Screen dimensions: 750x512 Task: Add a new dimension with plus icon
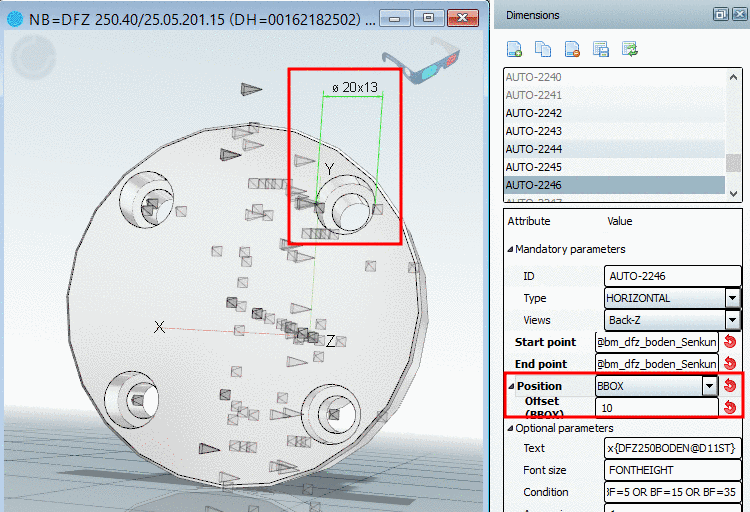coord(514,49)
